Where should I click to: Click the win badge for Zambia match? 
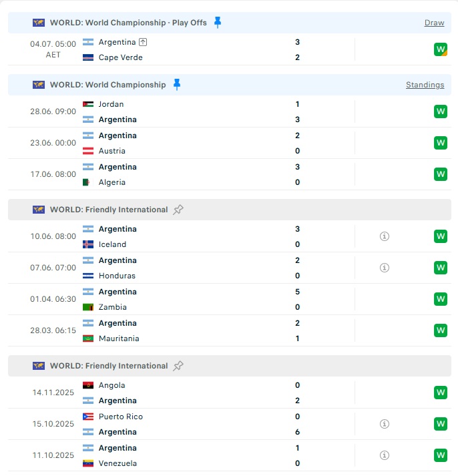coord(441,299)
